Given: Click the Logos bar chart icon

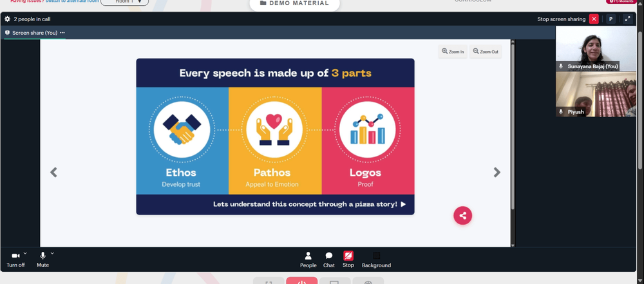Looking at the screenshot, I should 368,130.
